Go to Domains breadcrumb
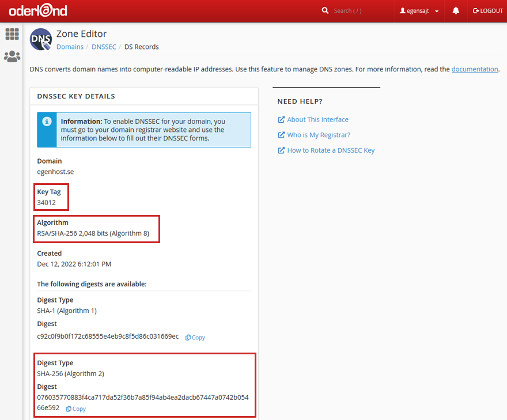This screenshot has width=507, height=420. click(x=70, y=47)
